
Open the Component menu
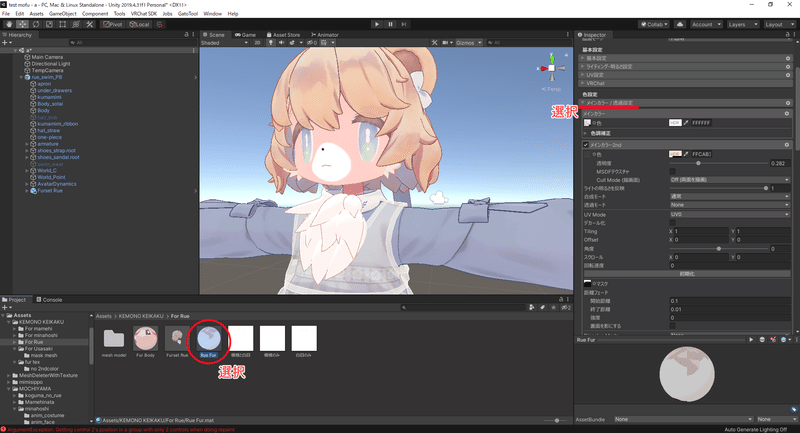click(95, 14)
